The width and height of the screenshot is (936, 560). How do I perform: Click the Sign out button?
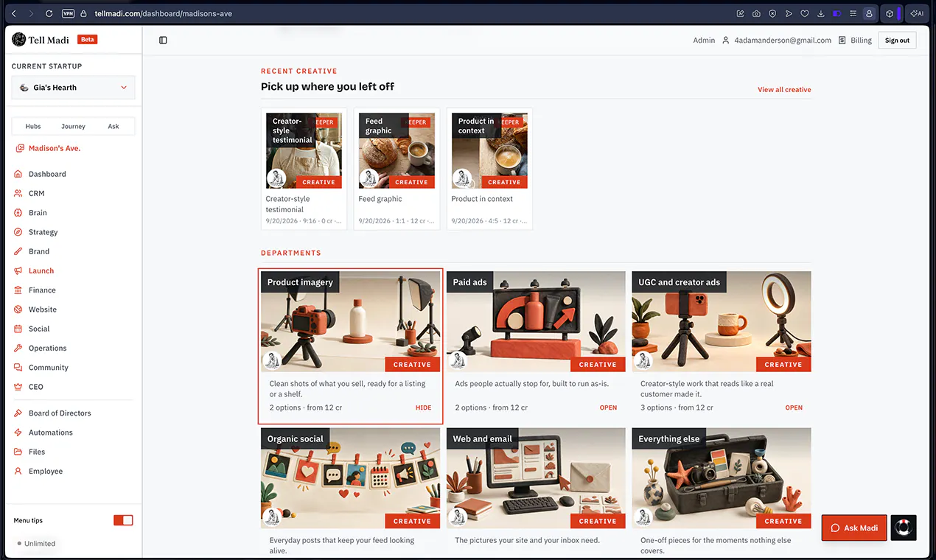(897, 41)
